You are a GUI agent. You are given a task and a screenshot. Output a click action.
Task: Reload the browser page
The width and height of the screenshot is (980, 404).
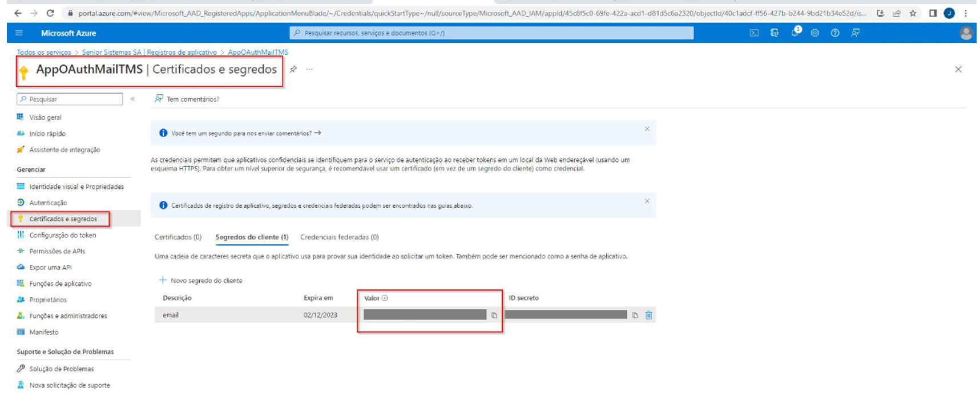coord(50,13)
